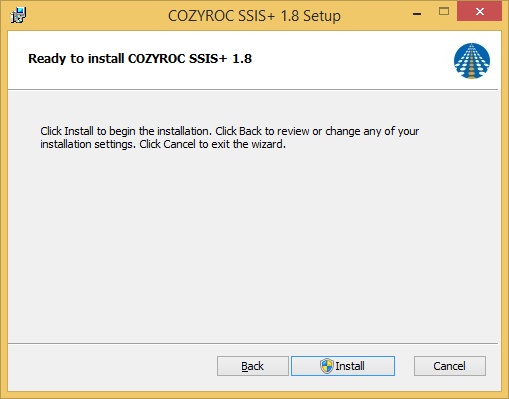Image resolution: width=509 pixels, height=399 pixels.
Task: Click the UAC shield icon on Install
Action: click(327, 366)
